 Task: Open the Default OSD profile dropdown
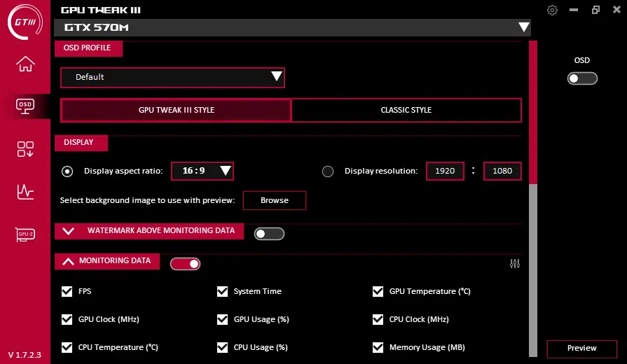172,77
